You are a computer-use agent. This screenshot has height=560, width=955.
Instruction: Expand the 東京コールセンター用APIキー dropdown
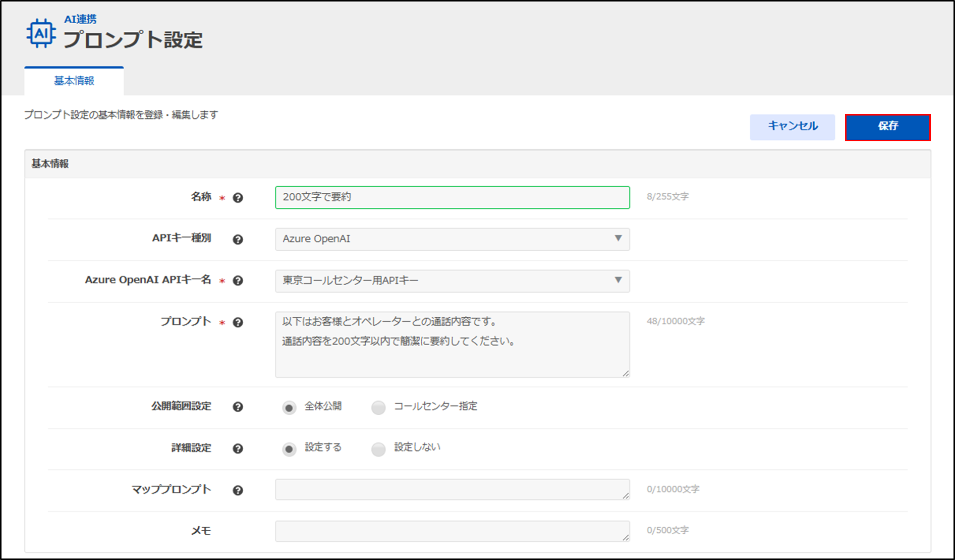452,281
